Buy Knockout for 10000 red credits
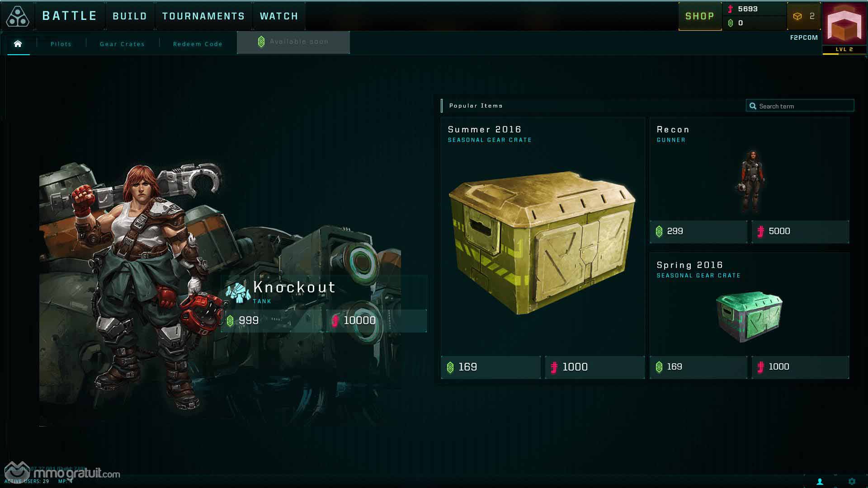The image size is (868, 488). pos(377,321)
